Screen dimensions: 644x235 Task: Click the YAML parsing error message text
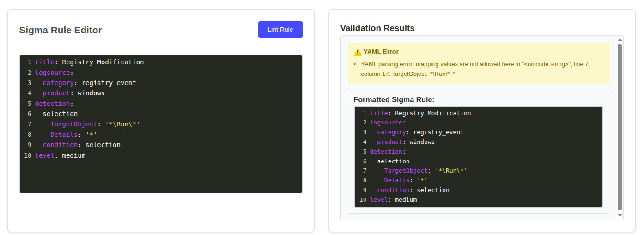[x=475, y=69]
